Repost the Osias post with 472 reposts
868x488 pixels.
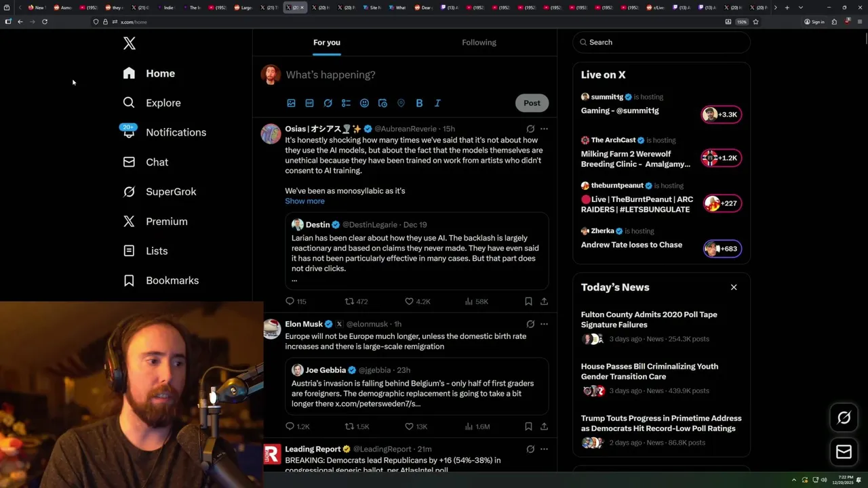click(356, 302)
